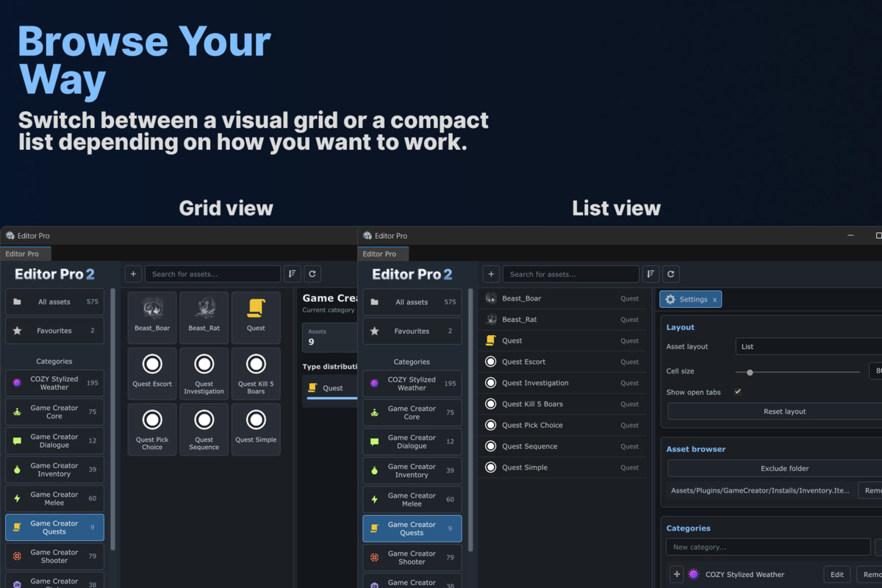Select Game Creator Quests in List view sidebar
882x588 pixels.
click(412, 528)
